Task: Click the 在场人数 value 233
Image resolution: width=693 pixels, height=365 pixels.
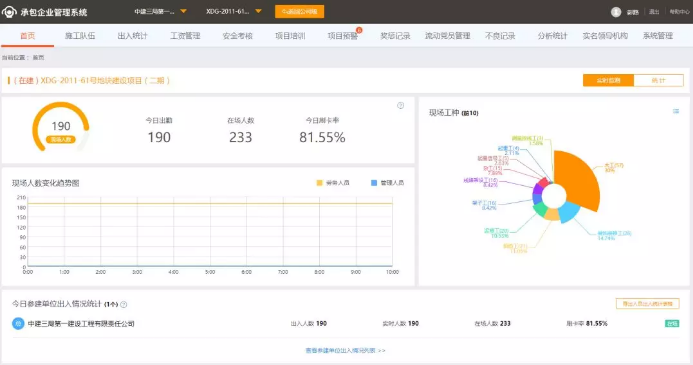Action: pyautogui.click(x=240, y=137)
